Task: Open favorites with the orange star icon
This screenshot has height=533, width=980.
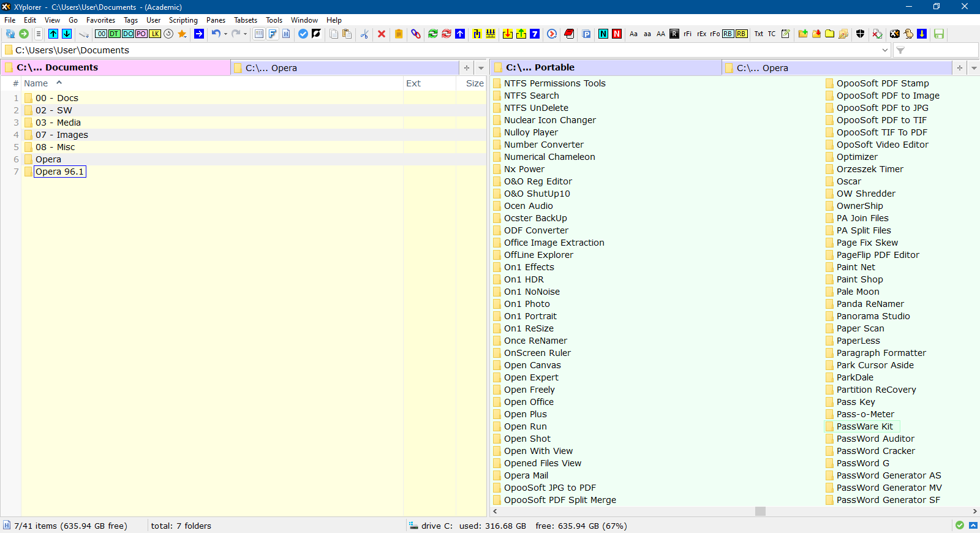Action: pyautogui.click(x=182, y=34)
